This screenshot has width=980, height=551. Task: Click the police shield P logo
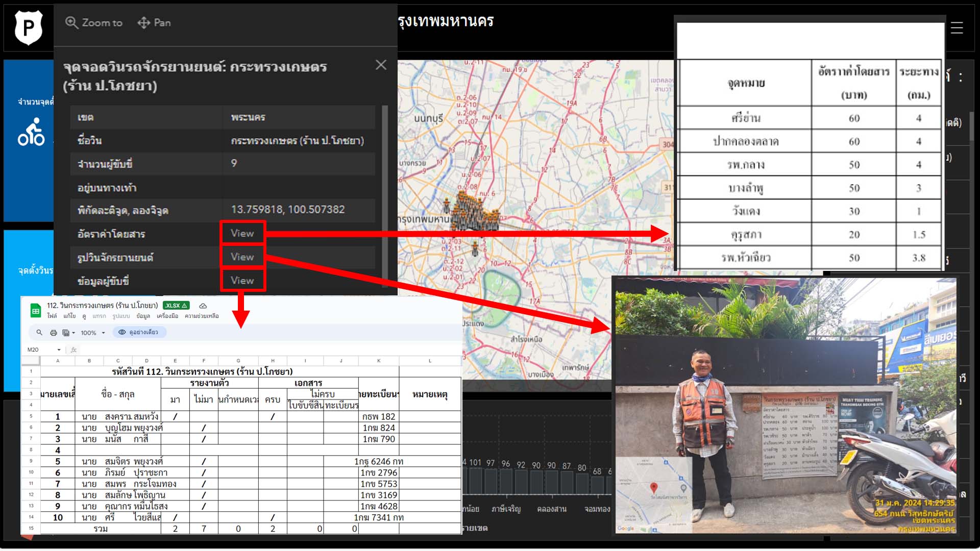pos(29,27)
